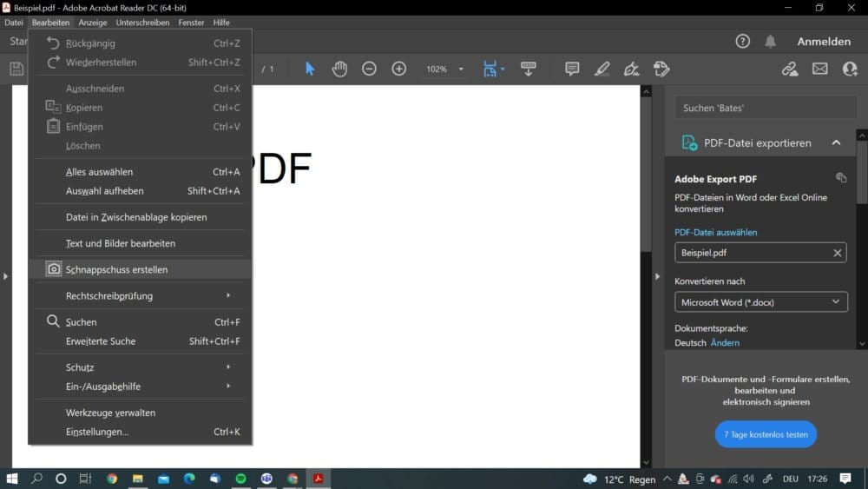The width and height of the screenshot is (868, 489).
Task: Add a comment with speech bubble icon
Action: tap(572, 69)
